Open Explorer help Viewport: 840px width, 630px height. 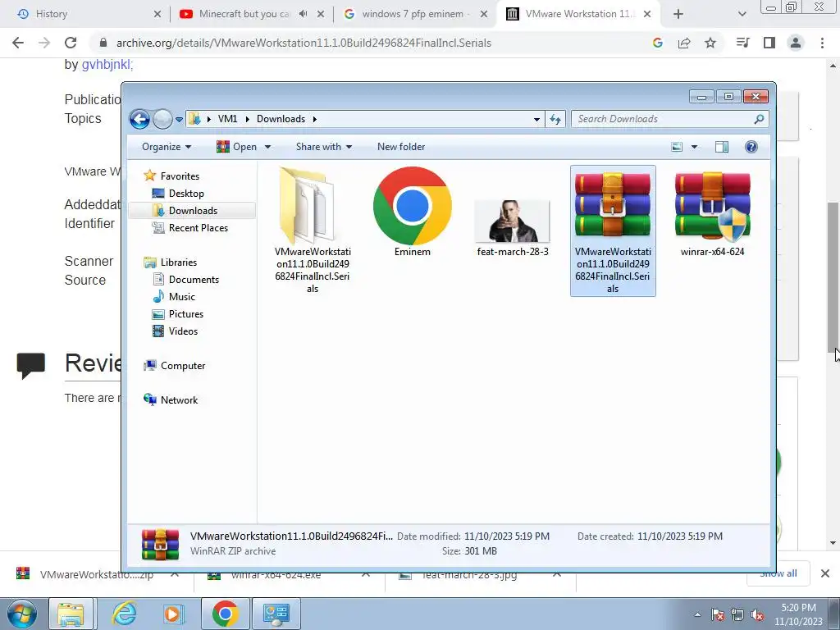pyautogui.click(x=751, y=147)
